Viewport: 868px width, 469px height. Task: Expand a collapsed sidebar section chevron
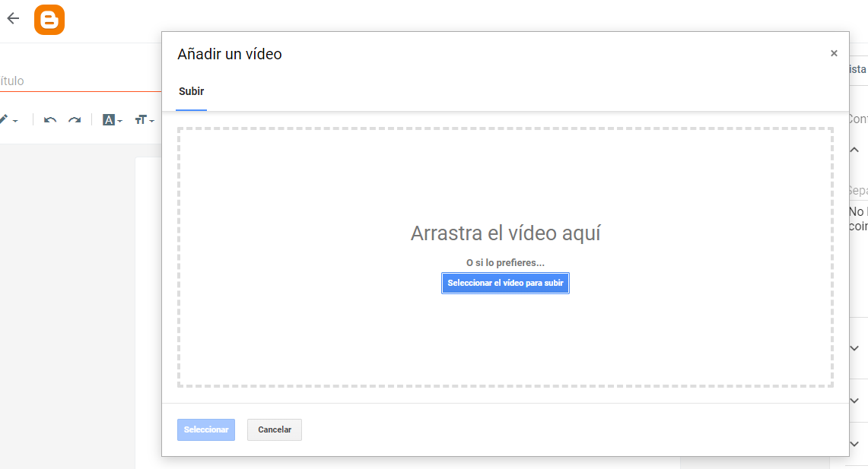(x=854, y=347)
